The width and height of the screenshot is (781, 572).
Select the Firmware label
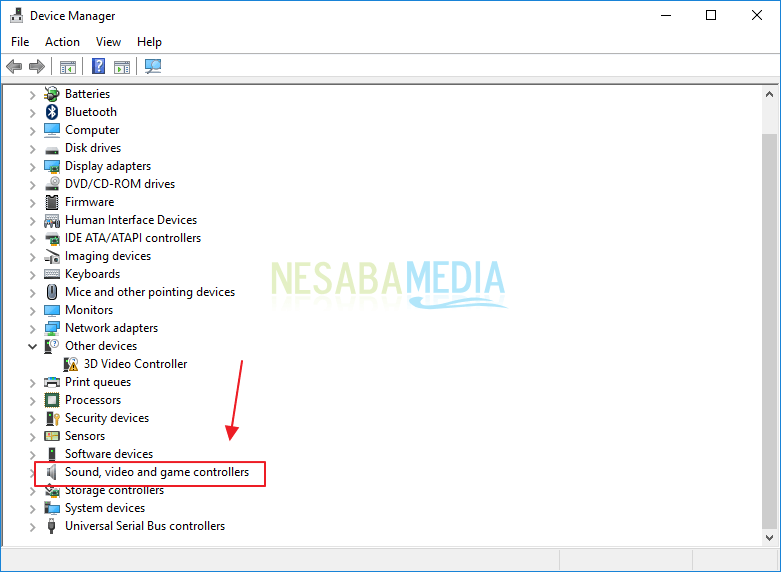point(89,202)
